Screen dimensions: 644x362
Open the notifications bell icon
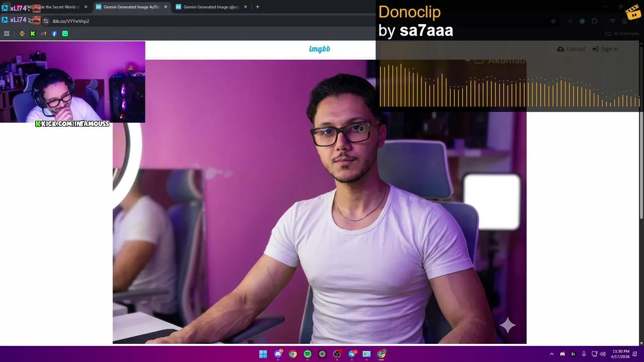[635, 354]
